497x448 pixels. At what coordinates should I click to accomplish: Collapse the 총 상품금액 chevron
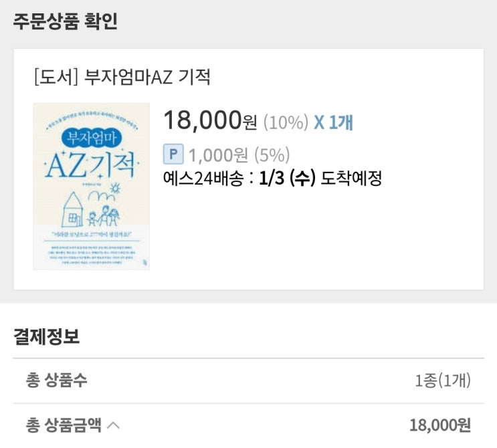[x=114, y=425]
